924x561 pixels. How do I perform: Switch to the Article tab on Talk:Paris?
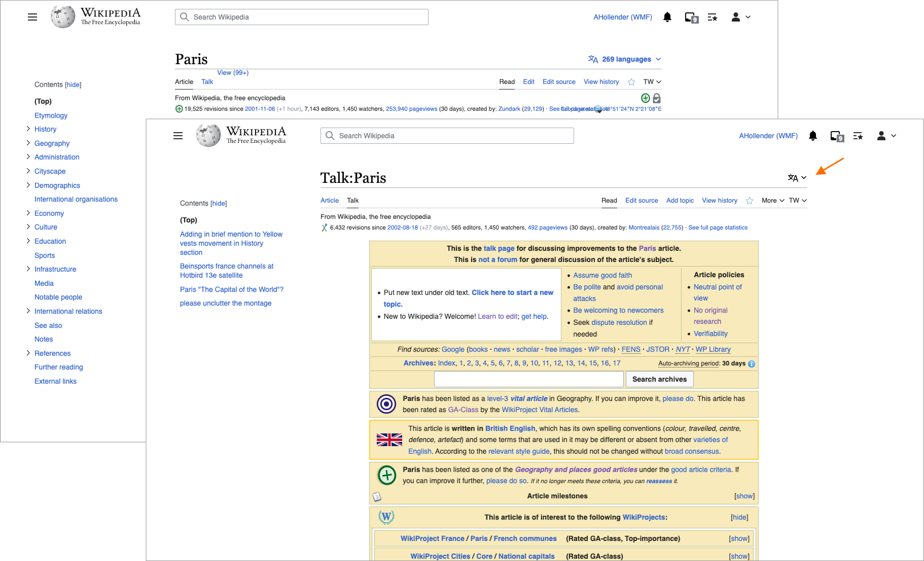point(329,201)
